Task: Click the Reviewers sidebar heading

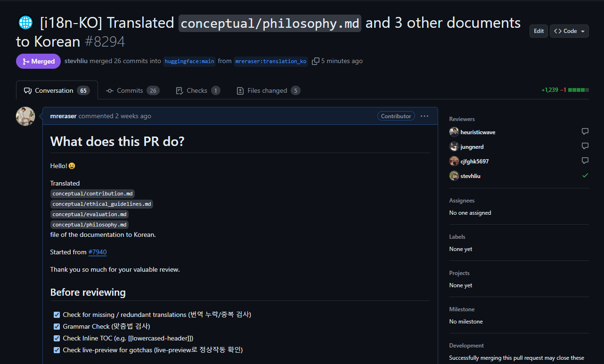Action: click(462, 119)
